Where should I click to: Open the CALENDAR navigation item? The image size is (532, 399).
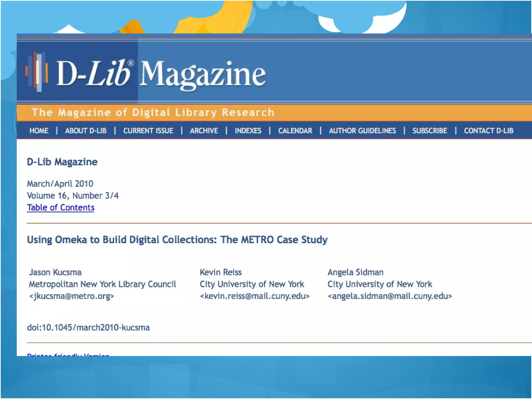[x=295, y=131]
